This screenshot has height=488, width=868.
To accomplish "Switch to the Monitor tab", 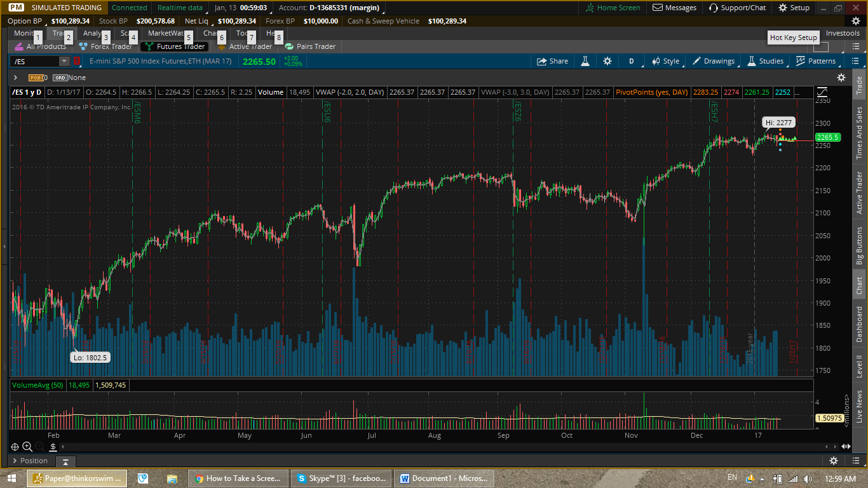I will tap(27, 33).
